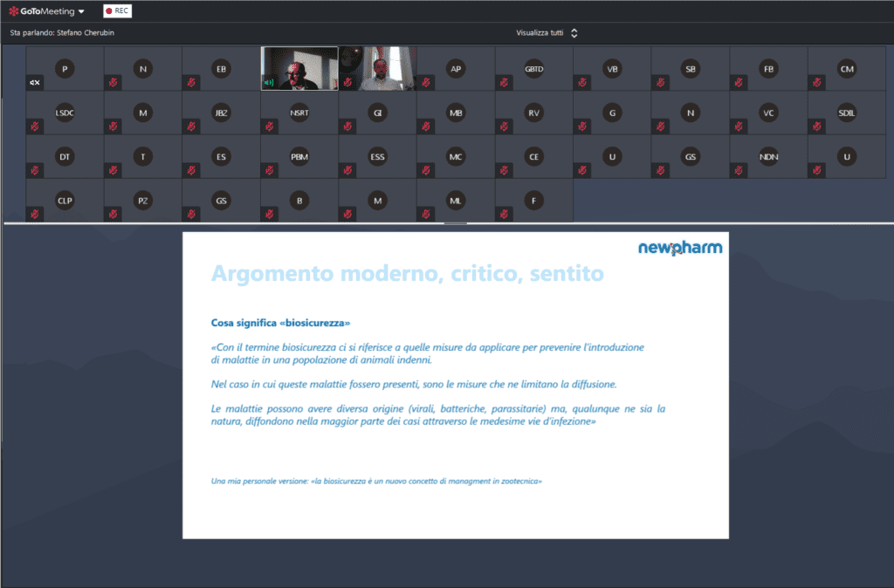Select the GI participant avatar
Screen dimensions: 894x588
pos(377,113)
